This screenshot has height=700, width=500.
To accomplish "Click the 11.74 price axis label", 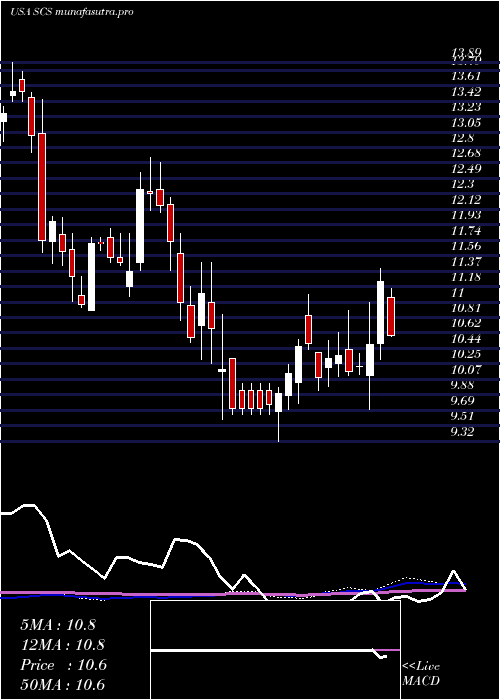I will (x=467, y=231).
